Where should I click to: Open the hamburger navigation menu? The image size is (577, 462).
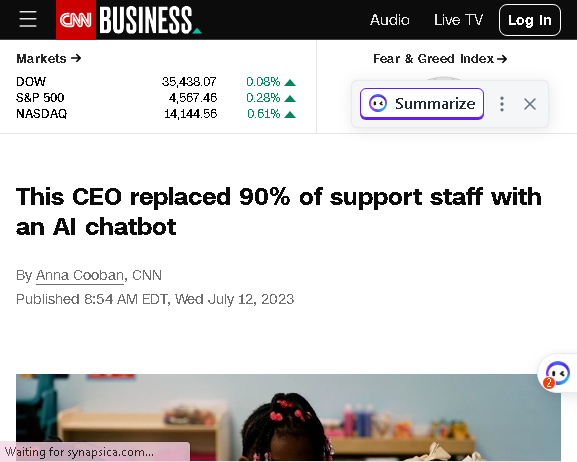pos(28,19)
